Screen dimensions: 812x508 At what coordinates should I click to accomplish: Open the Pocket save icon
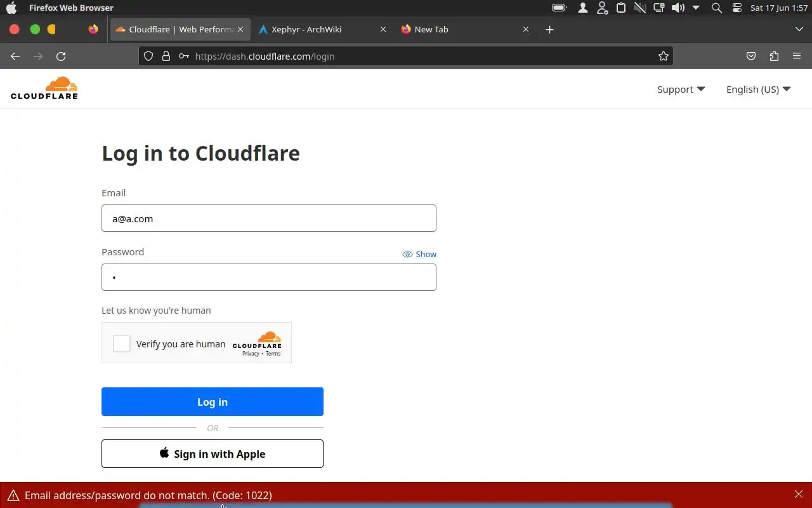751,56
